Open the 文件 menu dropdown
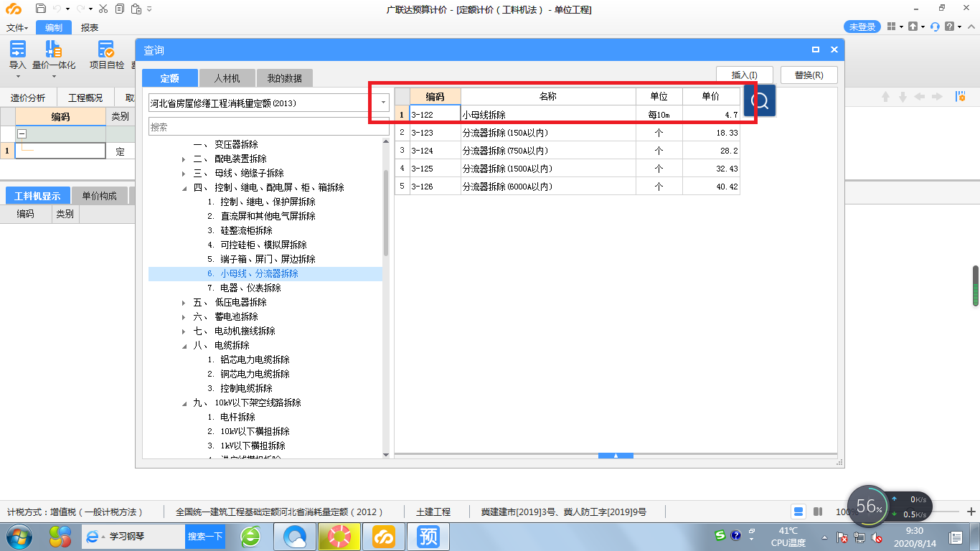 17,27
